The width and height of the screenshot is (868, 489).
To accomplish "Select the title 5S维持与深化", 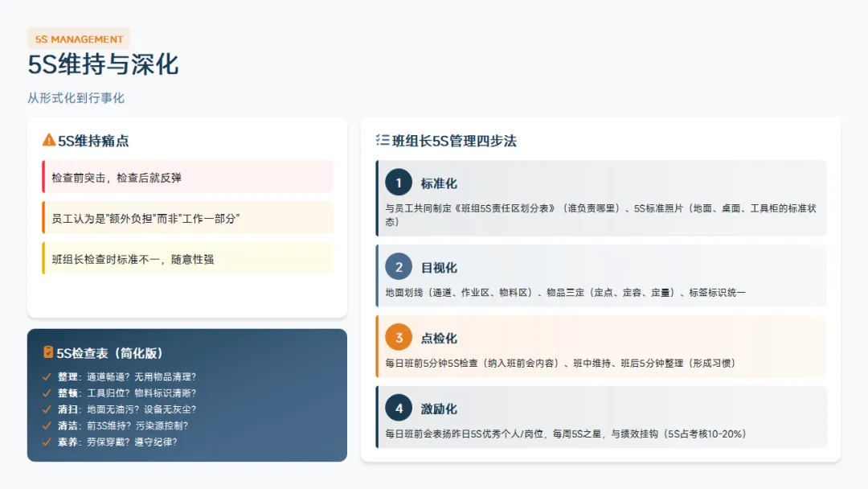I will (103, 64).
